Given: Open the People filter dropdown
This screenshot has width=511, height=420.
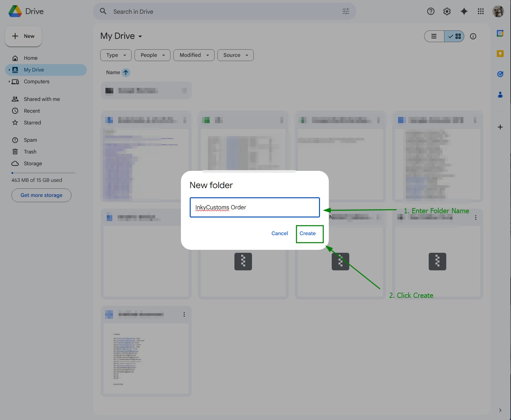Looking at the screenshot, I should 152,55.
